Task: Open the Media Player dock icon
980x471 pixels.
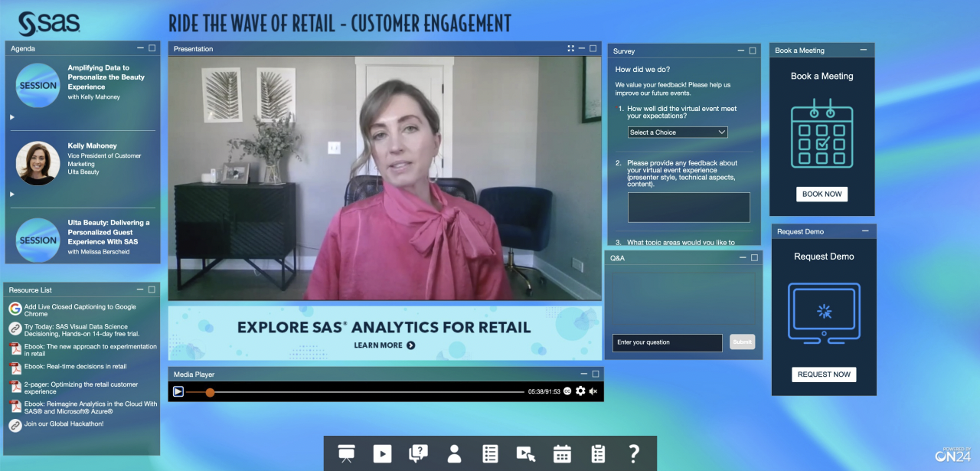Action: pyautogui.click(x=382, y=453)
